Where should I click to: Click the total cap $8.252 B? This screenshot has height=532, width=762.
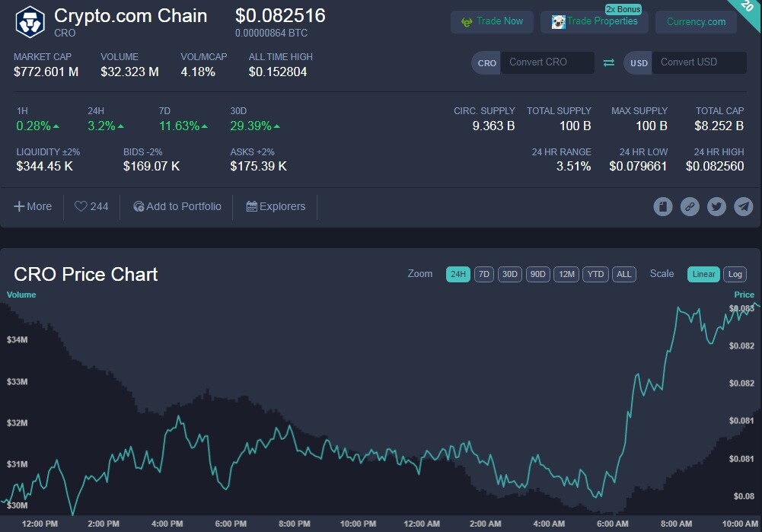pyautogui.click(x=719, y=126)
